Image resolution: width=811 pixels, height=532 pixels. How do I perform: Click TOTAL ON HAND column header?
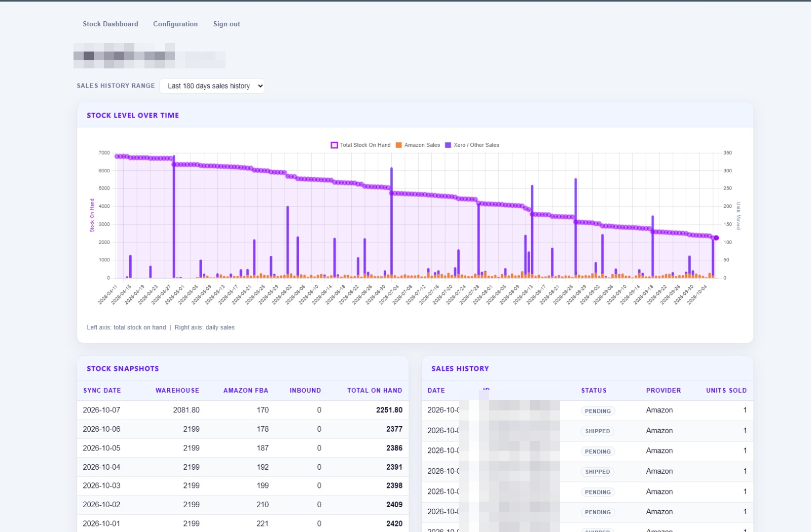(x=375, y=391)
